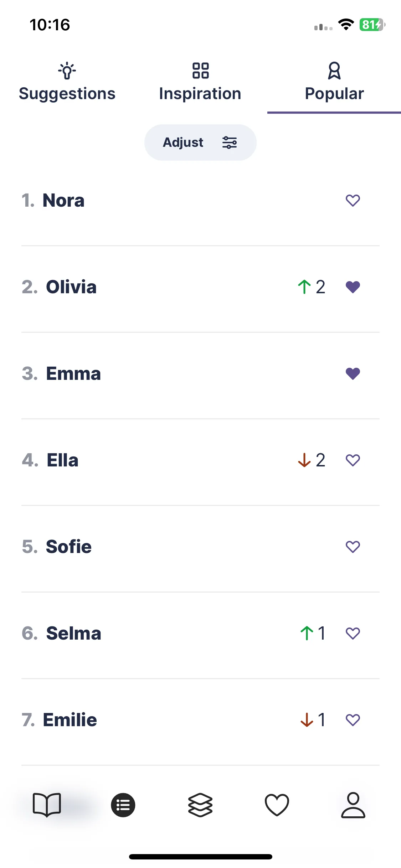Open the stacked layers icon tab
The image size is (401, 868).
click(200, 805)
